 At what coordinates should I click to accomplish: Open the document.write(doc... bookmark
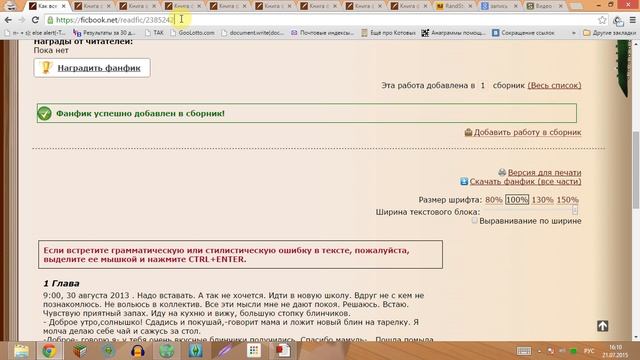coord(253,33)
